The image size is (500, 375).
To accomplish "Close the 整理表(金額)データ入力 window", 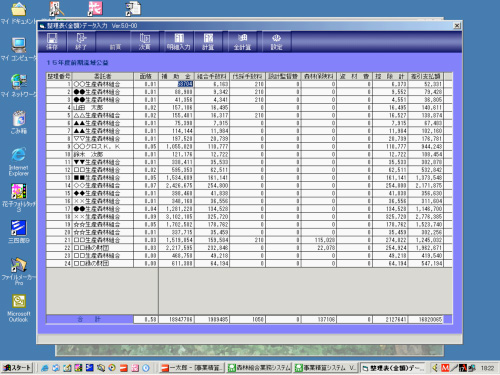I will click(457, 26).
